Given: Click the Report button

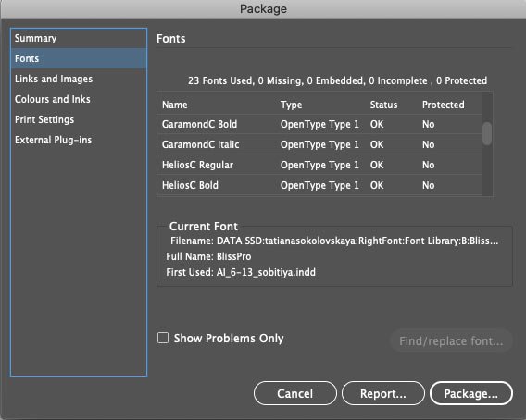Looking at the screenshot, I should pos(383,393).
